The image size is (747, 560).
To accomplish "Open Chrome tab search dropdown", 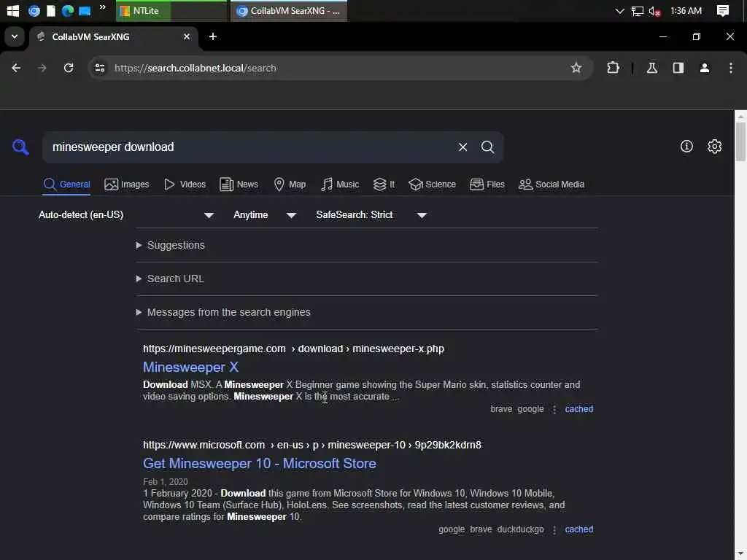I will point(15,36).
